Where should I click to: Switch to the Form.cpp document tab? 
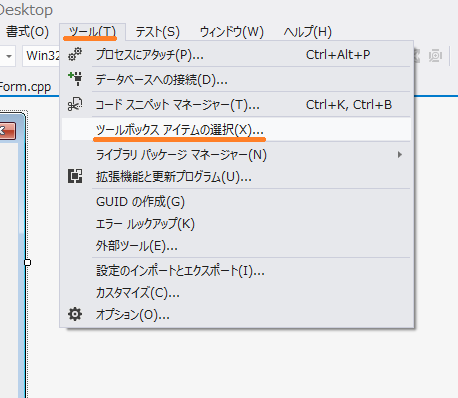pos(25,87)
